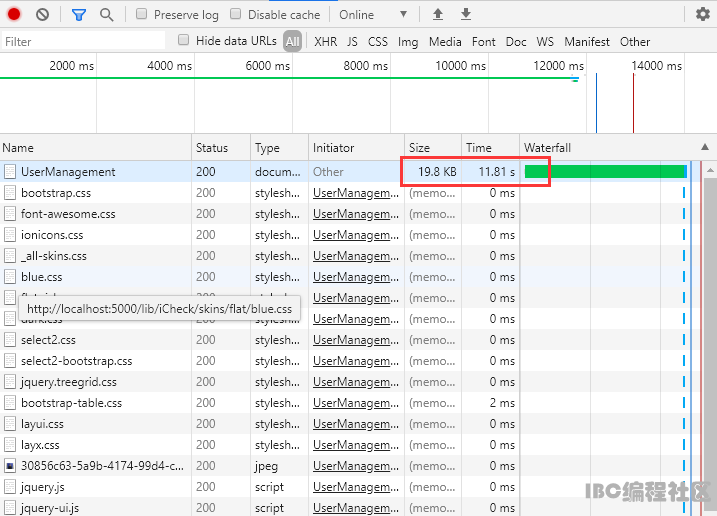
Task: Clear the network log
Action: click(42, 15)
